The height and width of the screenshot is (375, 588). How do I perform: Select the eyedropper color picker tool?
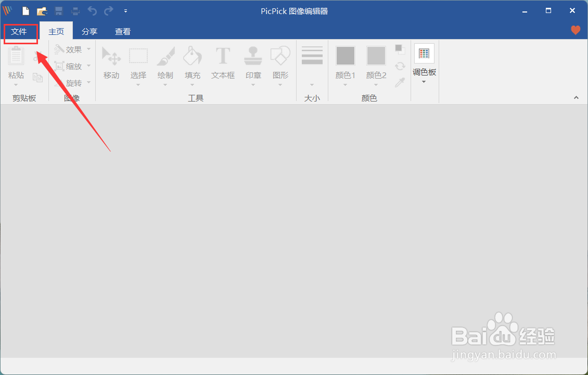[400, 82]
